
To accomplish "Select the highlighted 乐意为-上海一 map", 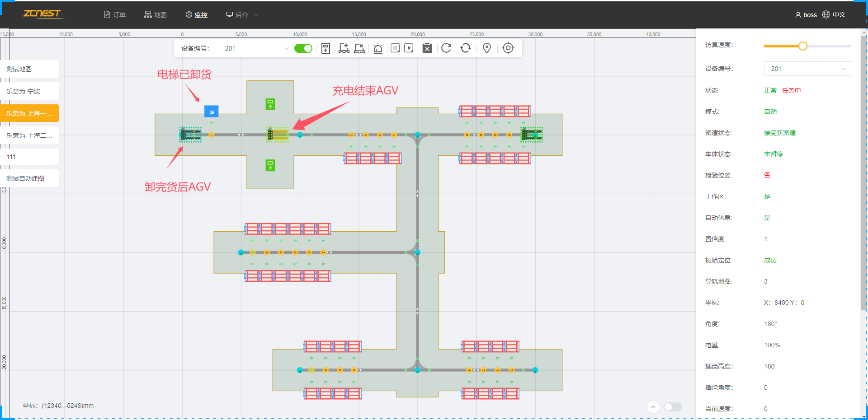I will [x=30, y=113].
